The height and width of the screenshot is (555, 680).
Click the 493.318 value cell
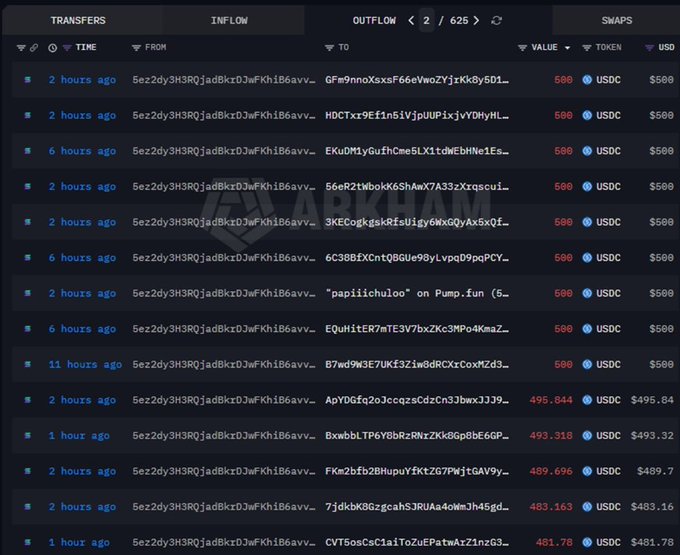coord(551,435)
